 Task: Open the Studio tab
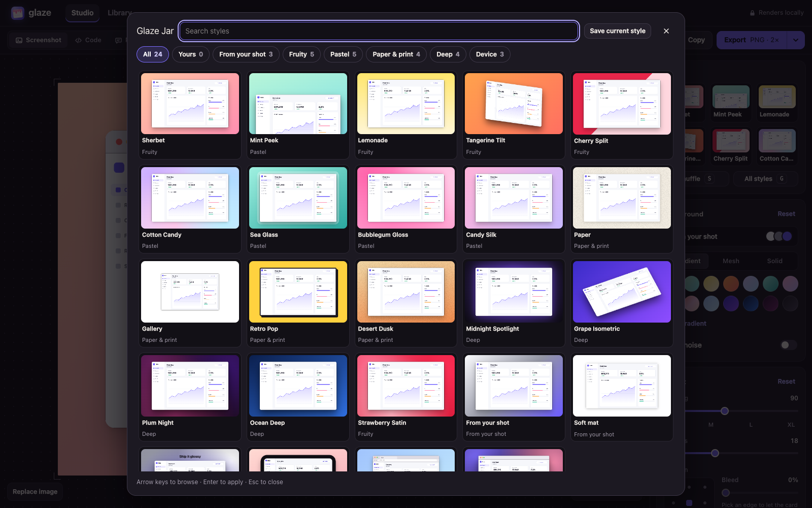tap(82, 13)
